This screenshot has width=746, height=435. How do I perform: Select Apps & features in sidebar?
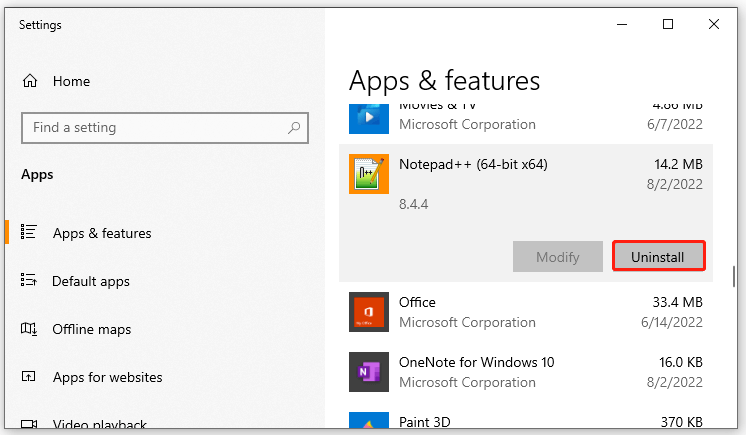(x=102, y=233)
